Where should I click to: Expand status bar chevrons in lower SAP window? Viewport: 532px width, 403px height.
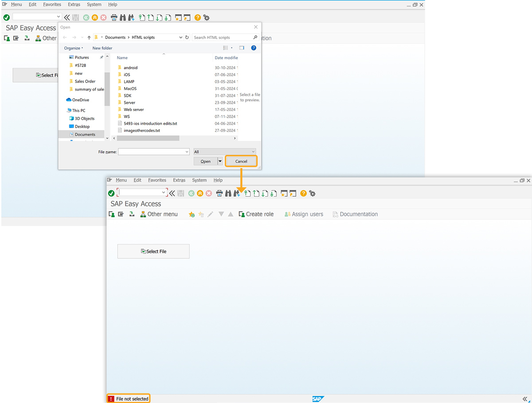pyautogui.click(x=525, y=399)
